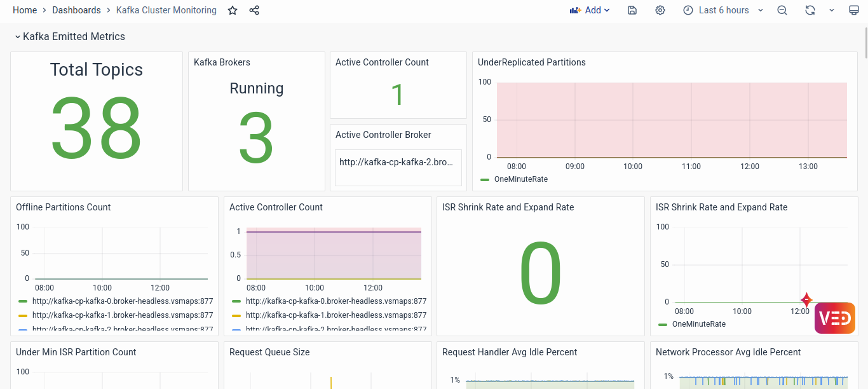The image size is (868, 389).
Task: Star the Kafka Cluster Monitoring dashboard
Action: pos(233,10)
